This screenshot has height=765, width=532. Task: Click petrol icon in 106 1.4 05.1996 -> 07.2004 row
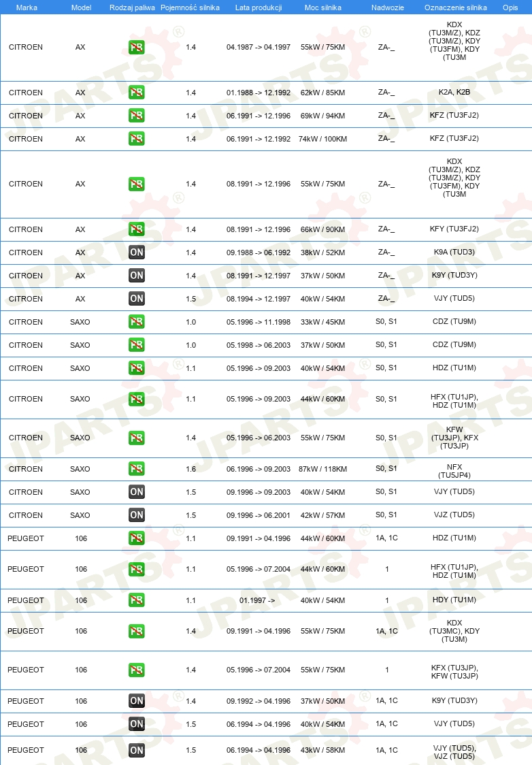coord(137,670)
